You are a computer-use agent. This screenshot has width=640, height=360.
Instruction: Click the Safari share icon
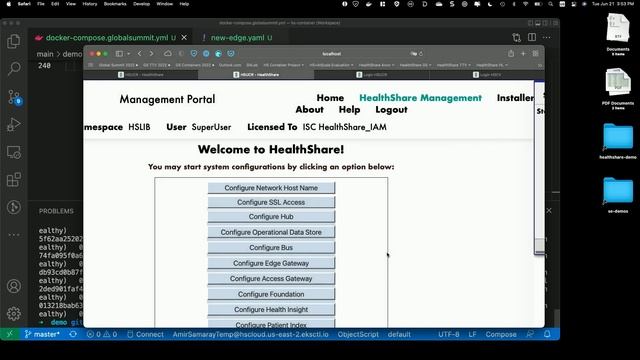point(511,53)
